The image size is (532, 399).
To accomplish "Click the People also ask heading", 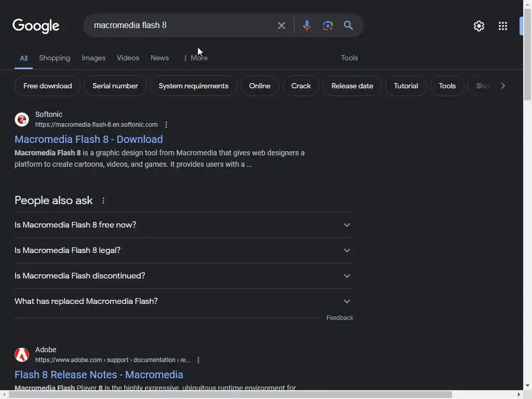I will pos(54,201).
